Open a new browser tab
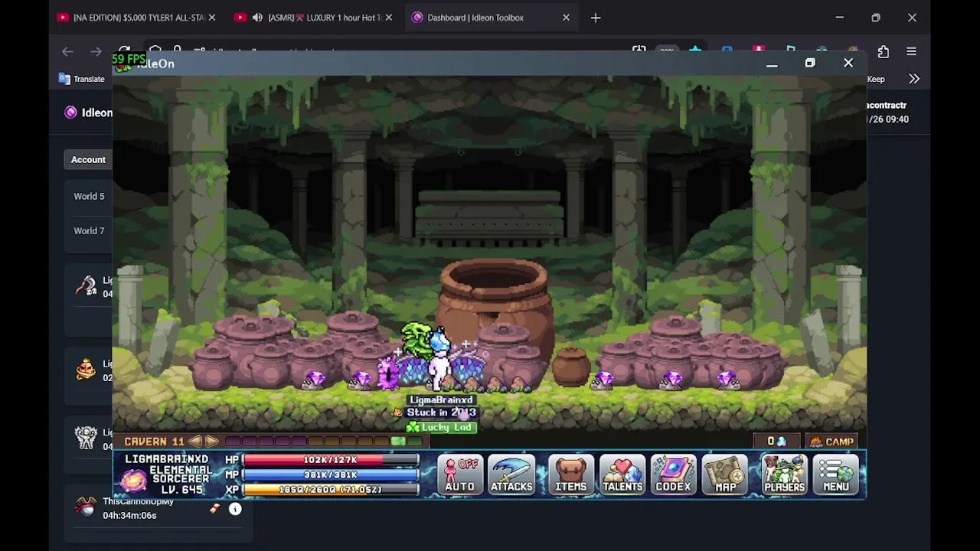The image size is (980, 551). pyautogui.click(x=596, y=18)
